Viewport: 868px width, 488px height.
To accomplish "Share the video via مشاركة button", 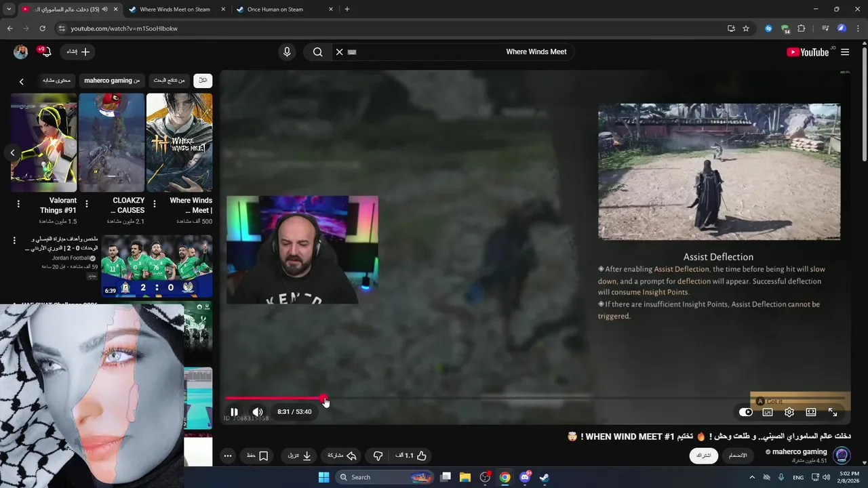I will pyautogui.click(x=342, y=456).
